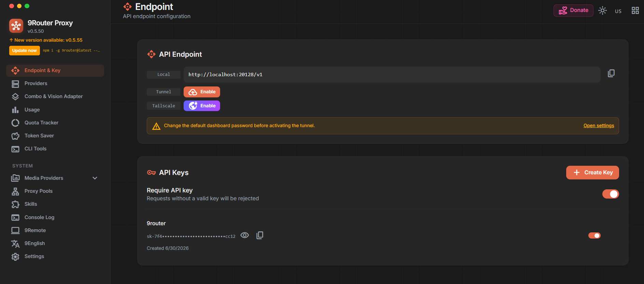
Task: Disable the 9router key toggle
Action: (595, 235)
